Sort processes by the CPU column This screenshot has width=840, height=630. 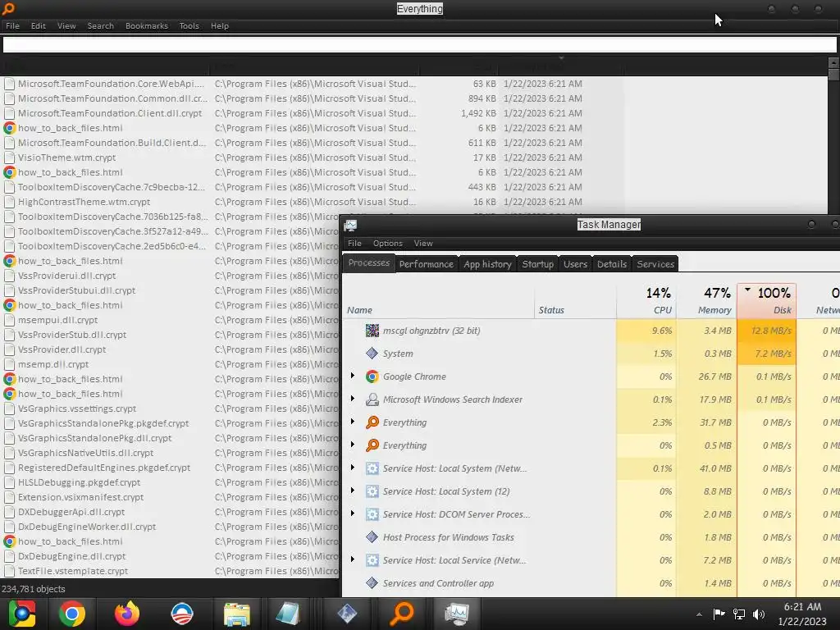pyautogui.click(x=646, y=301)
